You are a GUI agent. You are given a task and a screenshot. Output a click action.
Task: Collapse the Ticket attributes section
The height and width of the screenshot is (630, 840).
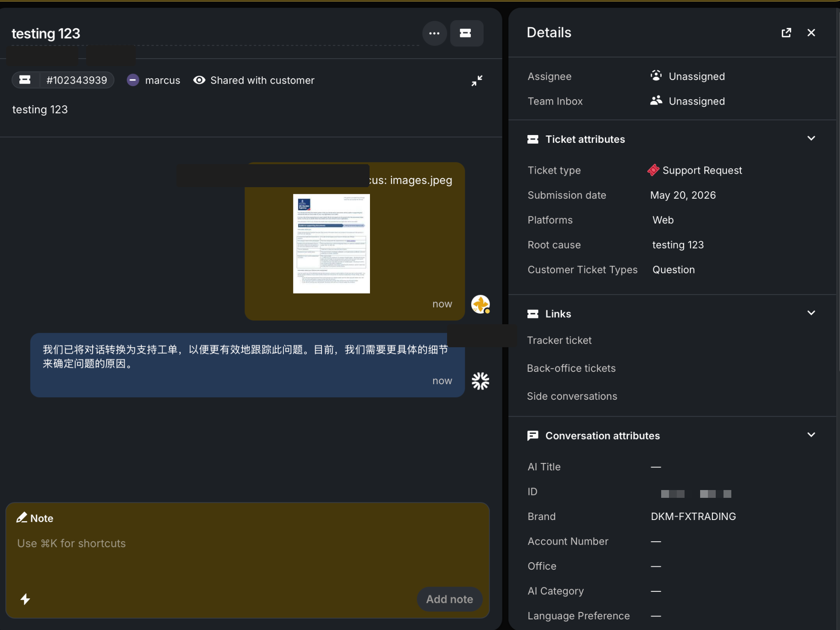click(811, 139)
